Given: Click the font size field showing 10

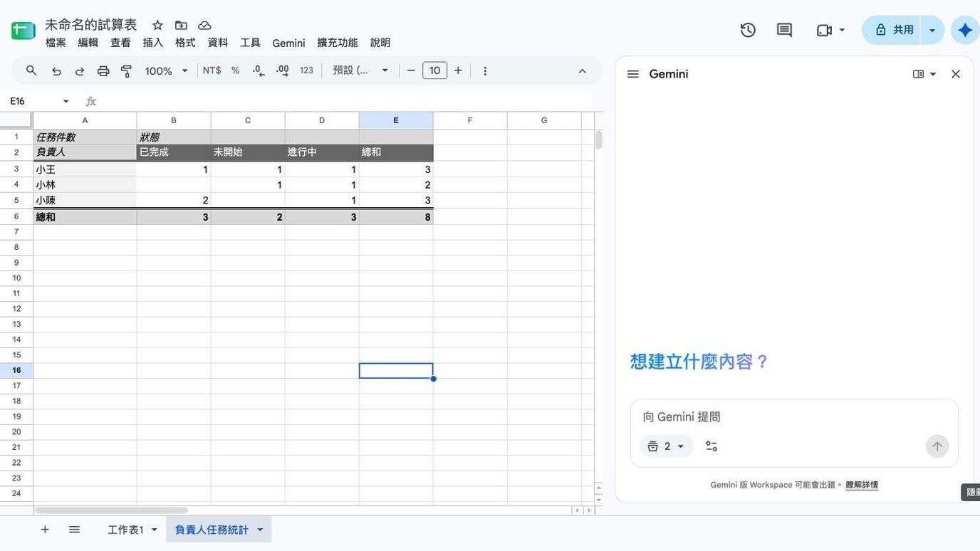Looking at the screenshot, I should pyautogui.click(x=434, y=70).
